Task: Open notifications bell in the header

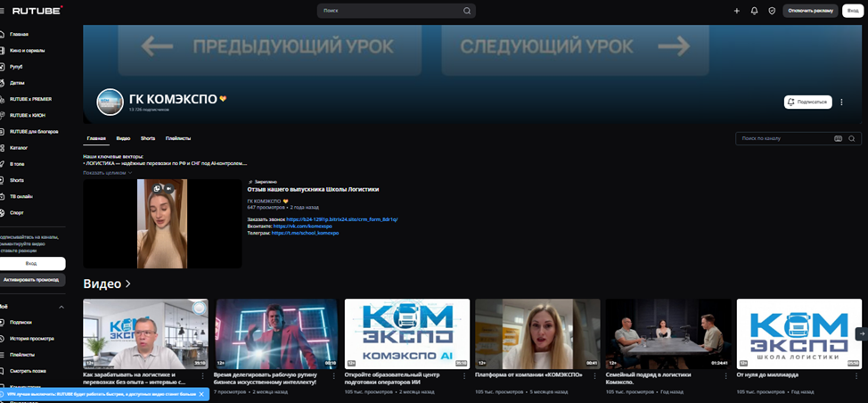Action: (754, 11)
